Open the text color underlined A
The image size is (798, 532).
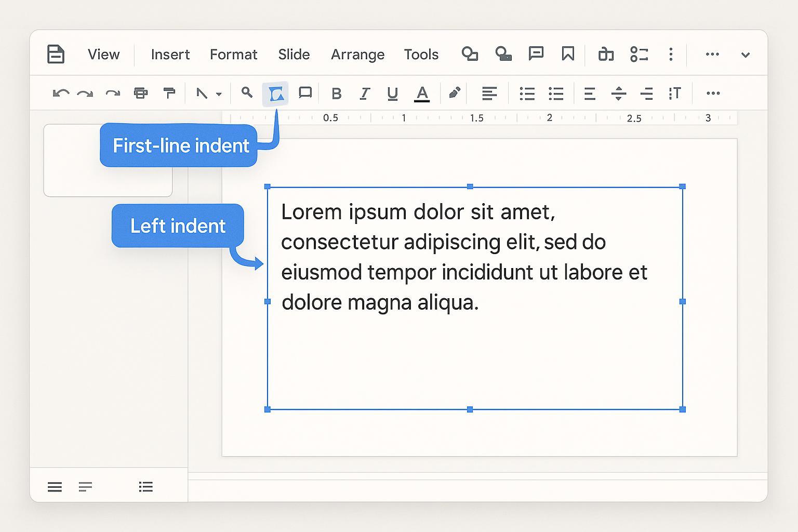point(422,94)
